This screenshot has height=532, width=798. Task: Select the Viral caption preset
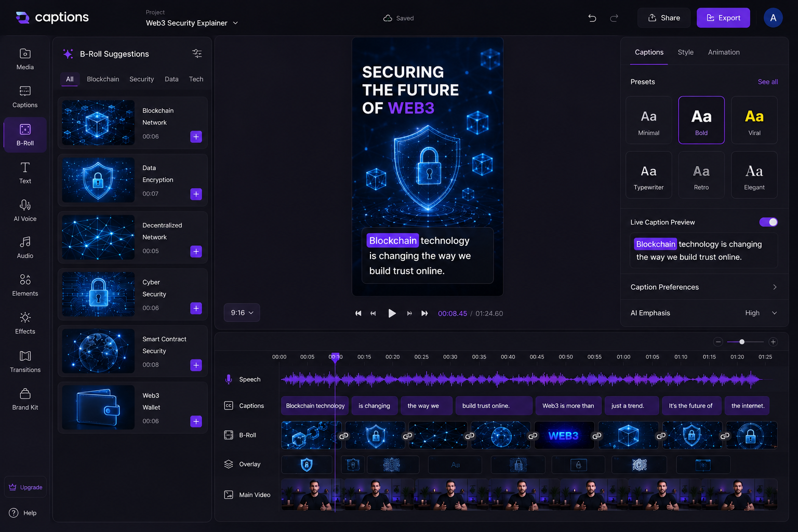754,120
